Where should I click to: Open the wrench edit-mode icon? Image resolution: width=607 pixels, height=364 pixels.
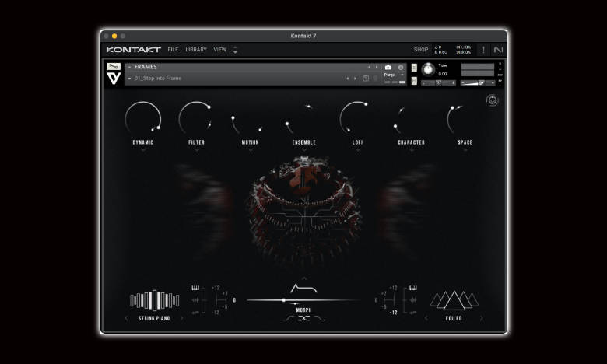114,67
